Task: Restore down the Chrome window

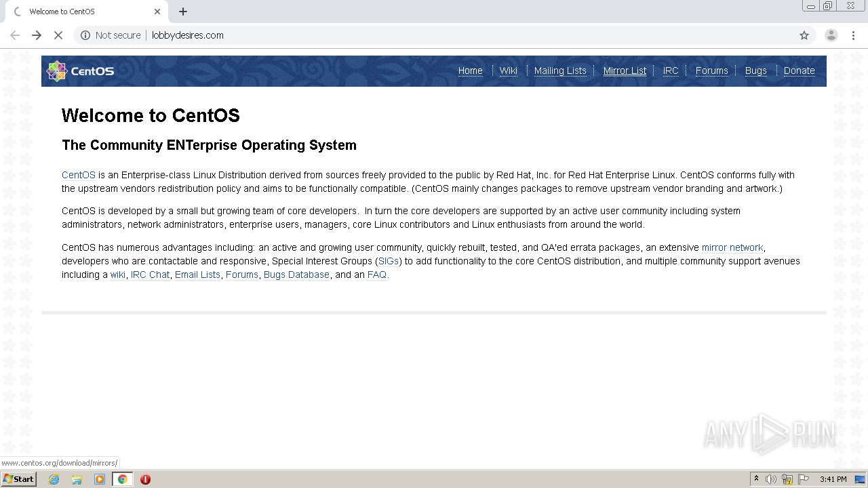Action: coord(828,6)
